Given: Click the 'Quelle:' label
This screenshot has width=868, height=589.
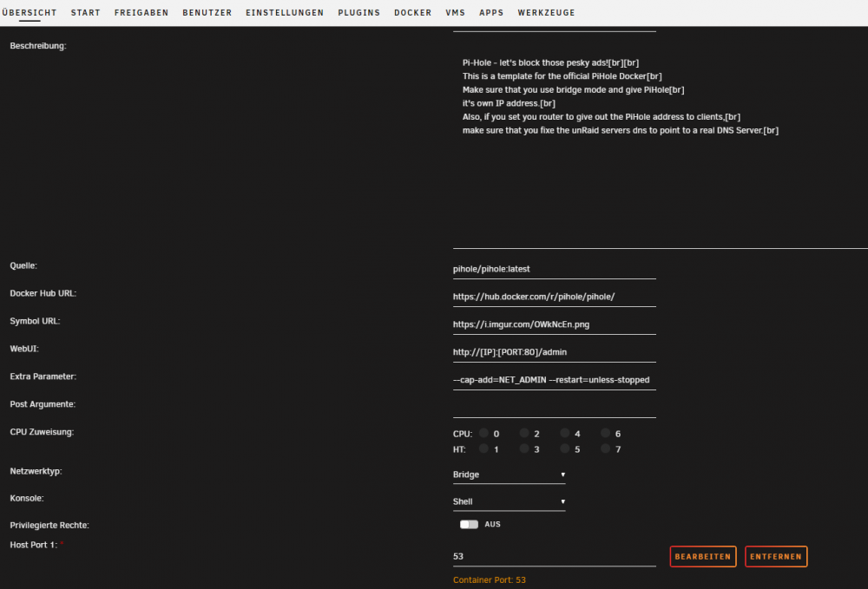Looking at the screenshot, I should point(23,265).
